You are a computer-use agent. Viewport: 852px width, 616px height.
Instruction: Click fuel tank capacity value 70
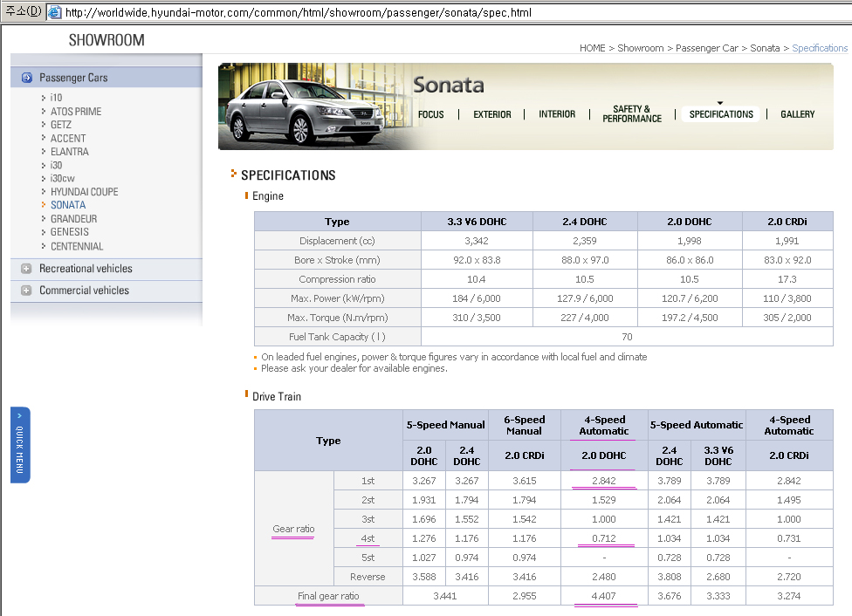(x=627, y=337)
